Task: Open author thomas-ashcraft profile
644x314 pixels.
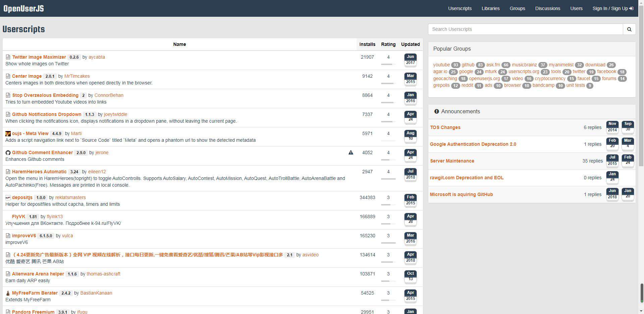Action: pos(103,274)
